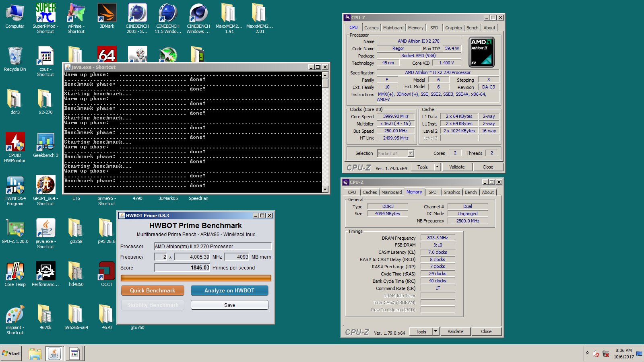Launch GPUPI_x64 shortcut
The height and width of the screenshot is (362, 644).
pyautogui.click(x=45, y=190)
